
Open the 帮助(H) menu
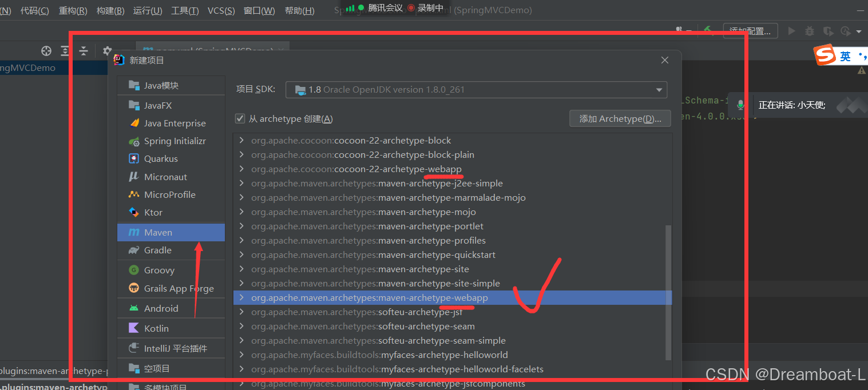pos(299,10)
